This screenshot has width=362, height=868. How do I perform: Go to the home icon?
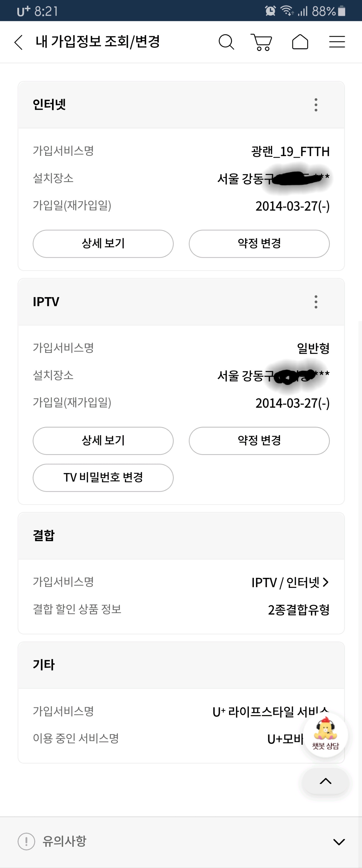point(300,42)
